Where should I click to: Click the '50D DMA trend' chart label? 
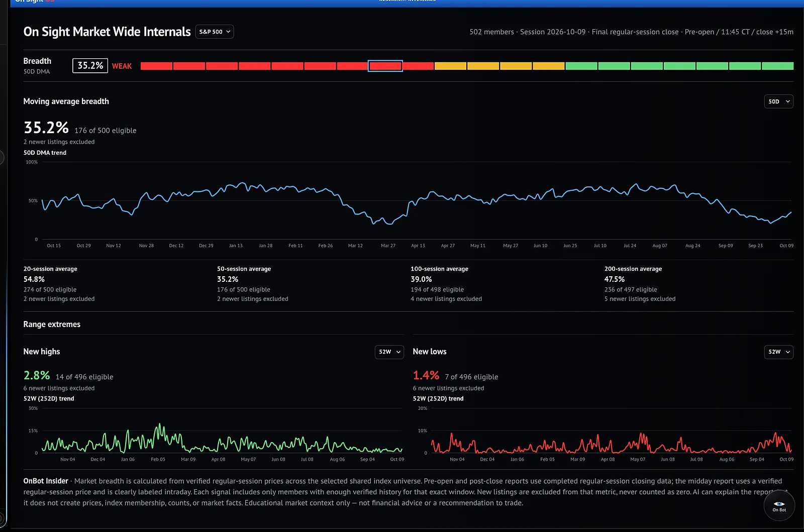pyautogui.click(x=45, y=153)
